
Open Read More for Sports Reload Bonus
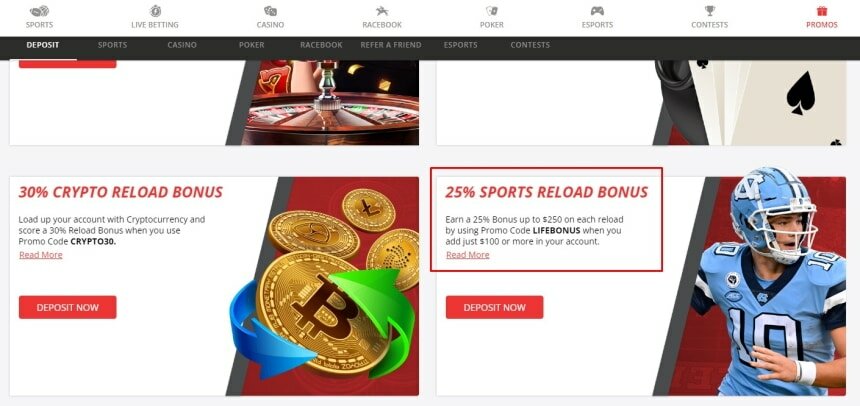click(467, 255)
